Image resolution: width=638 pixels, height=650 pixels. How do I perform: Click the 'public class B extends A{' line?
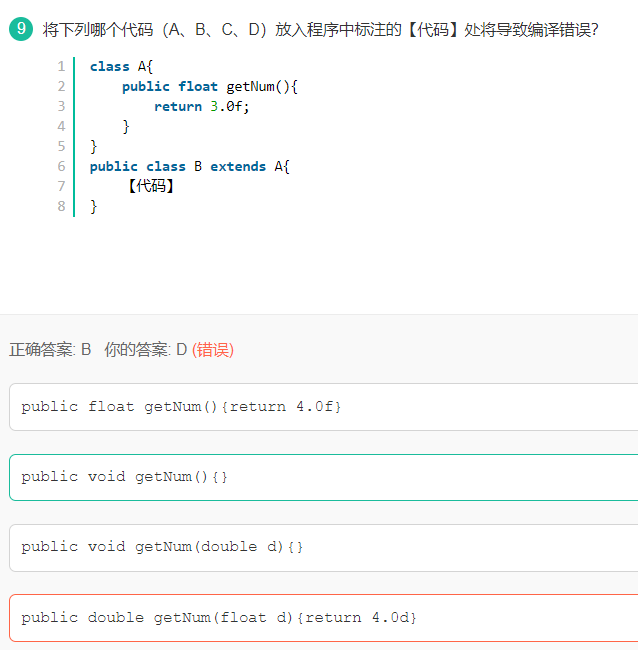(190, 166)
